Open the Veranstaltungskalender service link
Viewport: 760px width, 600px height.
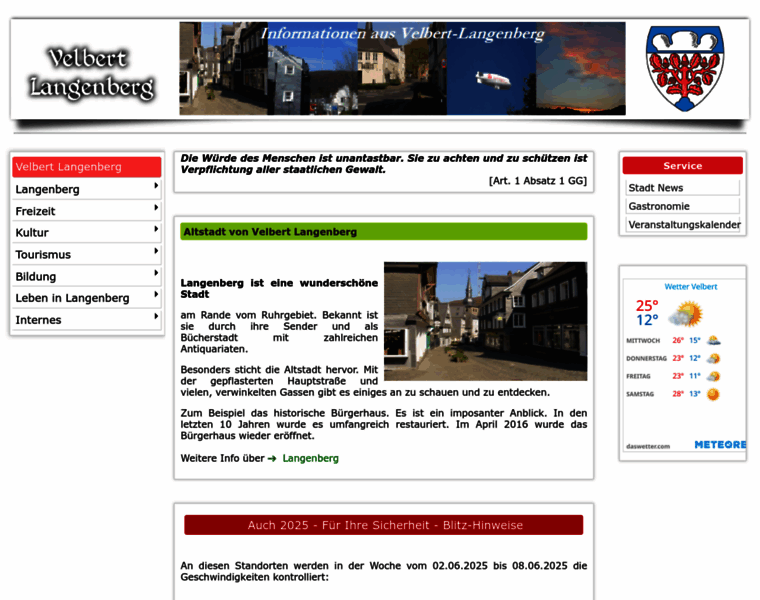(682, 224)
